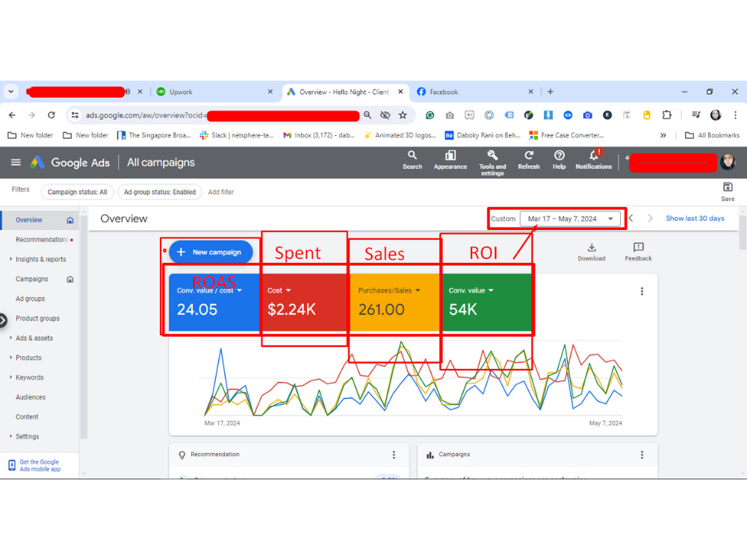This screenshot has height=560, width=747.
Task: Open Audiences in the sidebar
Action: [31, 397]
